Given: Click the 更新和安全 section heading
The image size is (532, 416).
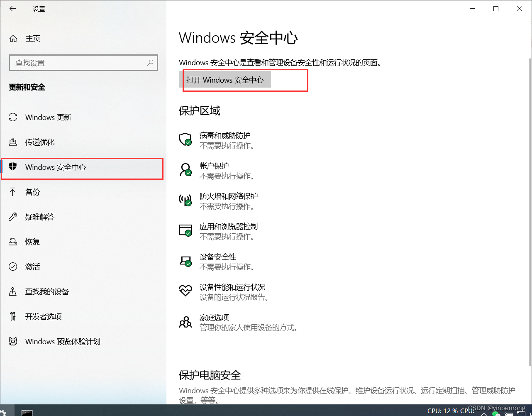Looking at the screenshot, I should (27, 87).
